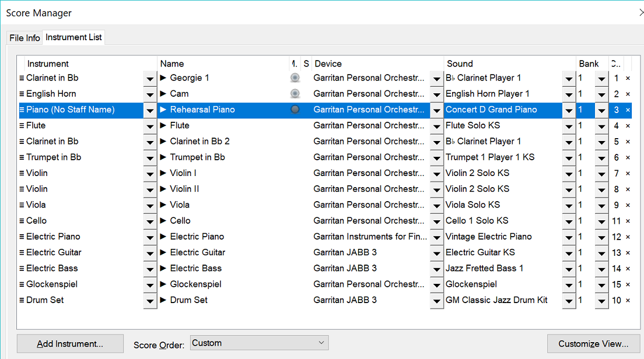Click the × icon on the Flute row
The width and height of the screenshot is (644, 359).
coord(628,126)
